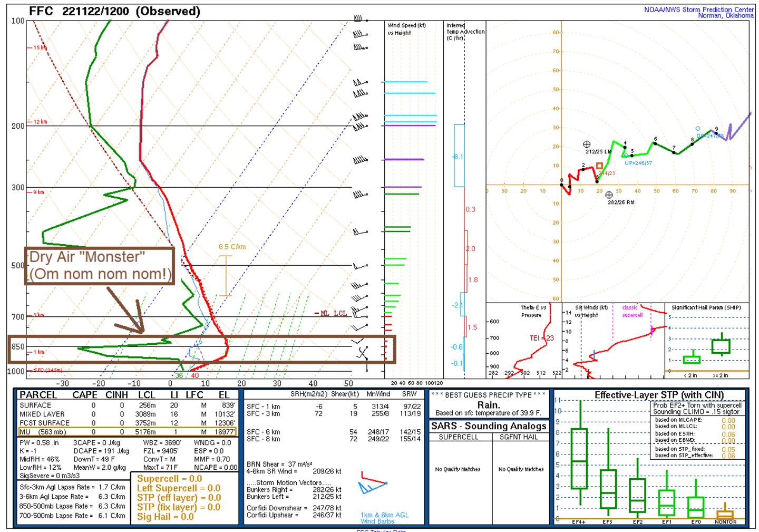Click the SUPERCELL column header in SARS analogs
Viewport: 759px width, 532px height.
tap(459, 437)
